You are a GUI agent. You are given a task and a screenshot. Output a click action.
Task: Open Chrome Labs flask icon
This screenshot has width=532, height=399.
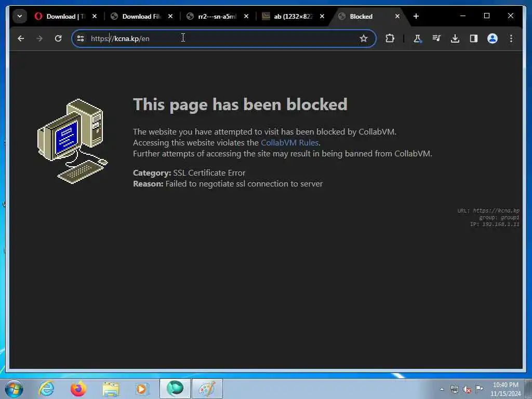point(417,38)
